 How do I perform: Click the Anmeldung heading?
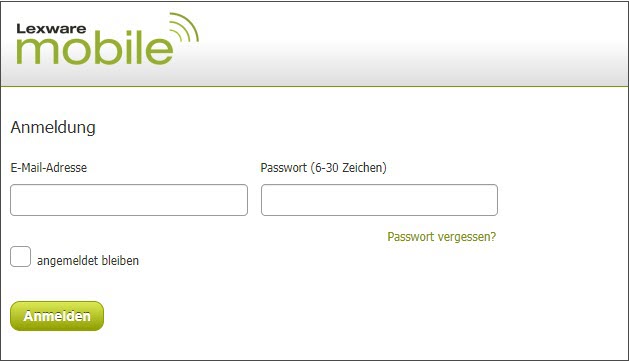coord(53,128)
